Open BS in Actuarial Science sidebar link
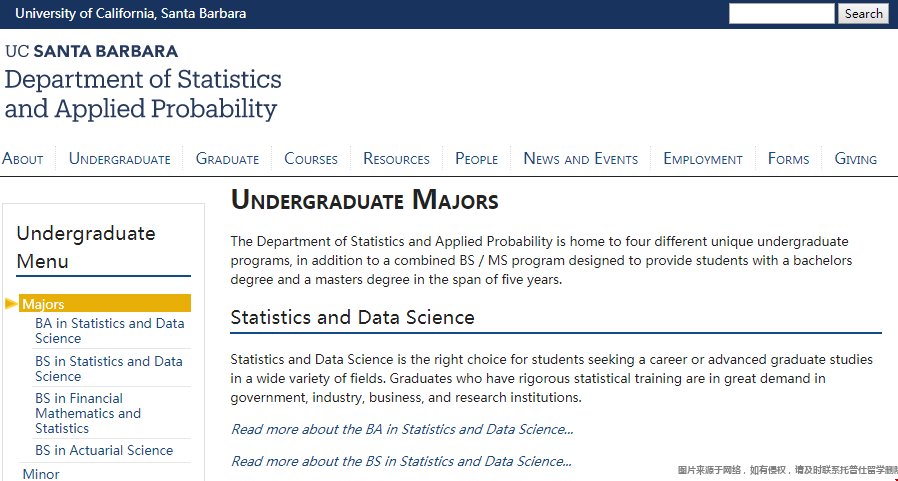Screen dimensions: 898x481 [104, 451]
